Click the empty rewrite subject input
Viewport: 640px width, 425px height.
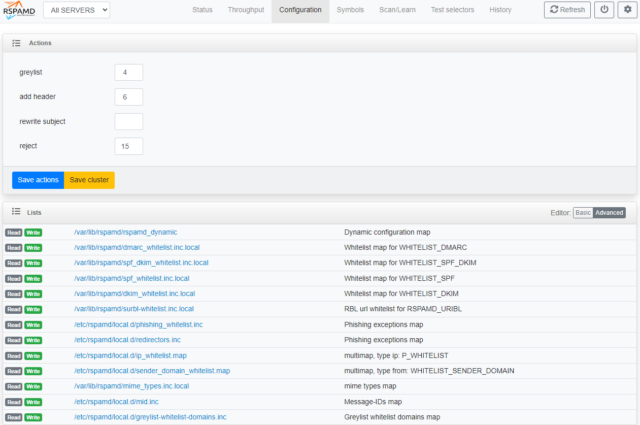click(129, 122)
